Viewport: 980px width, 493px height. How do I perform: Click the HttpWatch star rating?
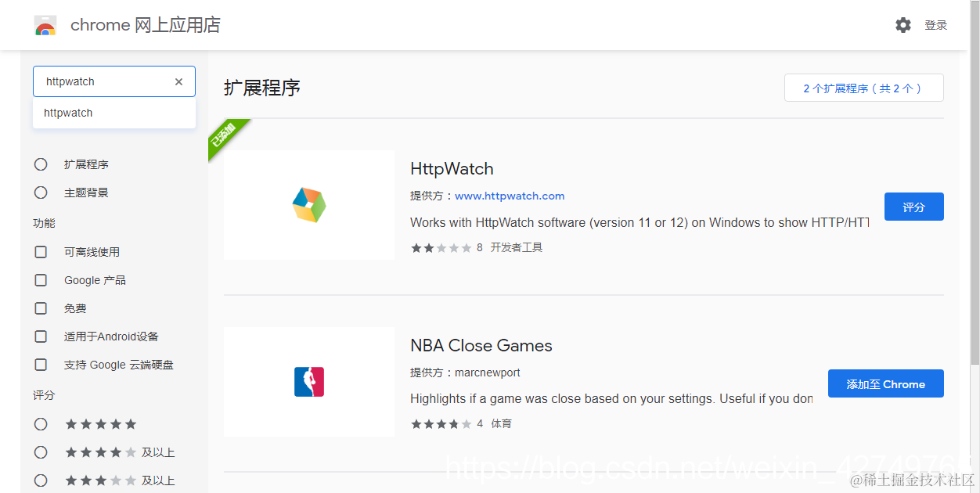(441, 248)
